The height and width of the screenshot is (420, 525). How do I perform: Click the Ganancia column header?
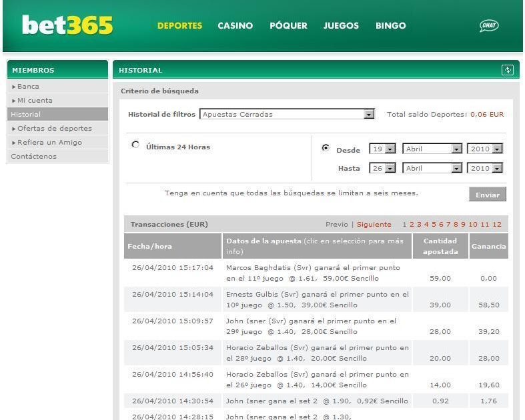[x=489, y=246]
